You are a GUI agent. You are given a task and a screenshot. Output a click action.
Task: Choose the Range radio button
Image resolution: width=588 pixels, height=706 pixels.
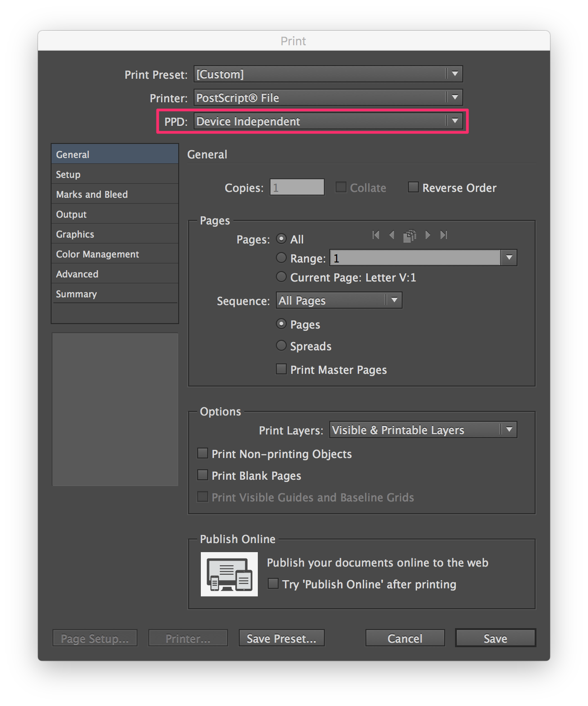point(281,258)
